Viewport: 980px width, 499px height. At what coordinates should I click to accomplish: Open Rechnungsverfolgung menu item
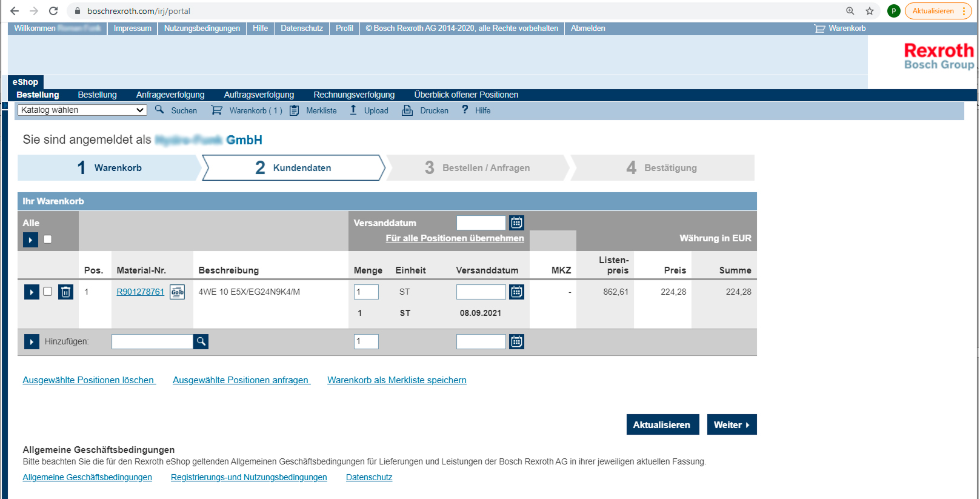coord(354,95)
